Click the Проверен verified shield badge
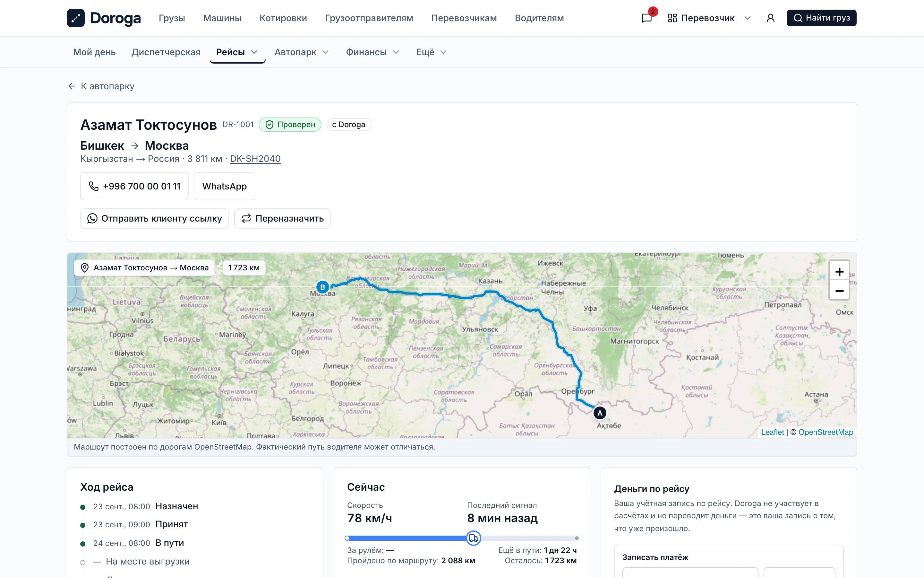The height and width of the screenshot is (578, 924). (290, 125)
